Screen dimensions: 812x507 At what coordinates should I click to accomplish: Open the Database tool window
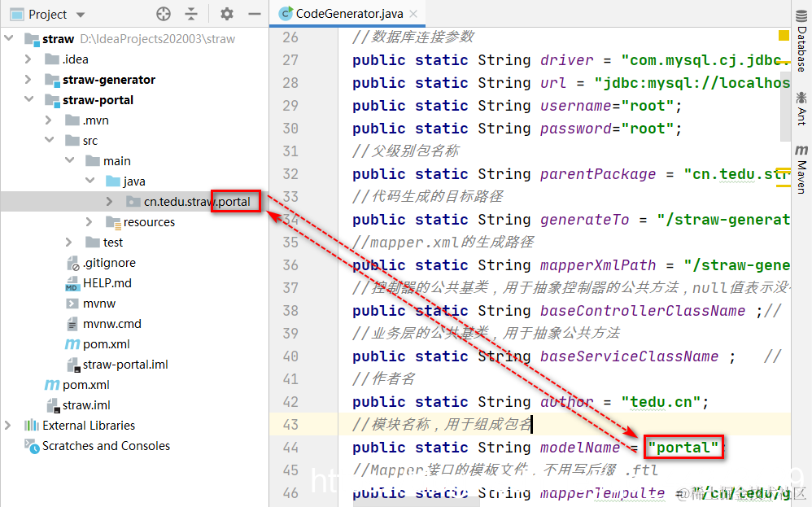click(801, 42)
